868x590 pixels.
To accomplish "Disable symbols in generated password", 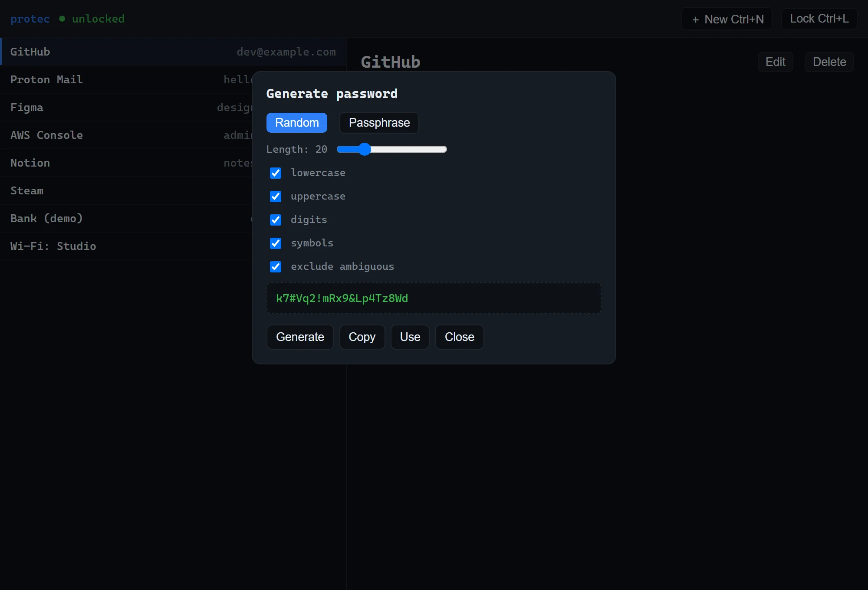I will [276, 243].
